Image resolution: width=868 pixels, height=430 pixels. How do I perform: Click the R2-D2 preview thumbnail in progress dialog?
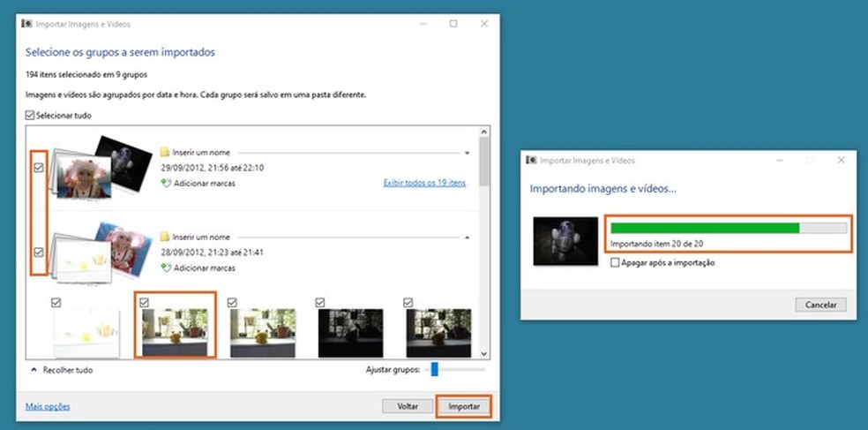tap(565, 241)
